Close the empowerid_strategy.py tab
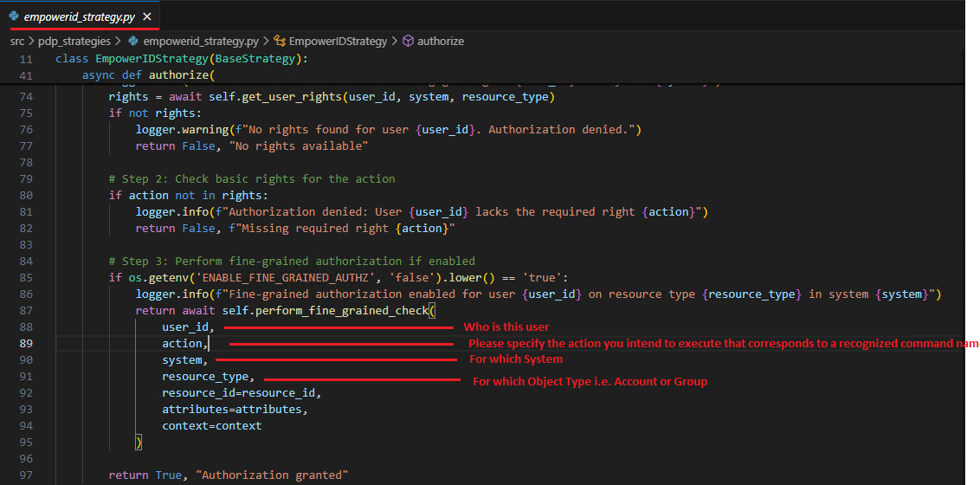 [x=147, y=17]
